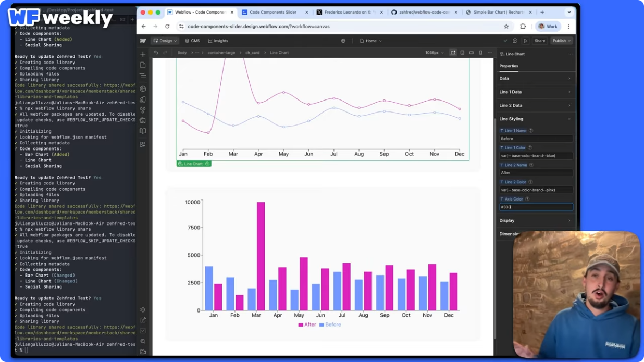This screenshot has height=362, width=644.
Task: Select the Properties tab
Action: point(509,66)
